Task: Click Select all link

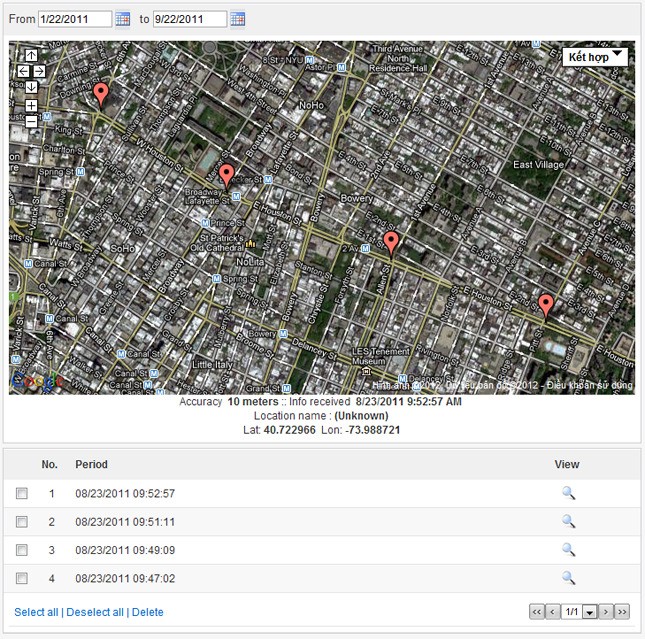Action: [36, 612]
